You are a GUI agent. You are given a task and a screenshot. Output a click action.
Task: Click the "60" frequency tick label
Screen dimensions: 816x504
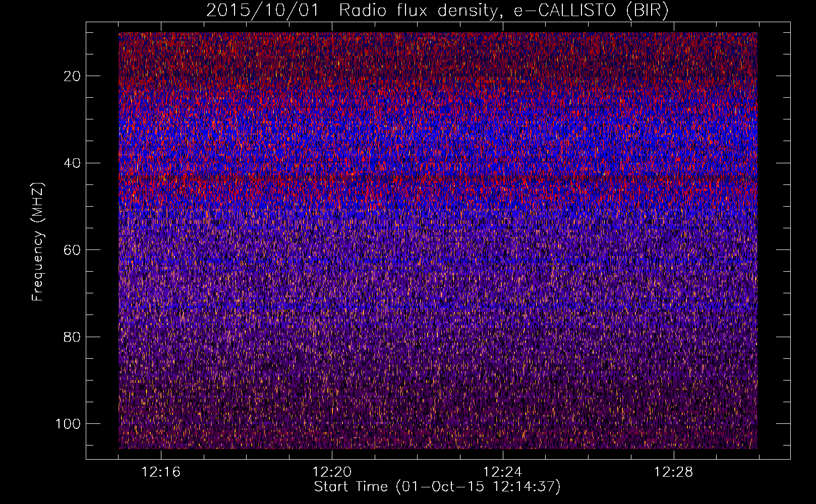click(73, 250)
